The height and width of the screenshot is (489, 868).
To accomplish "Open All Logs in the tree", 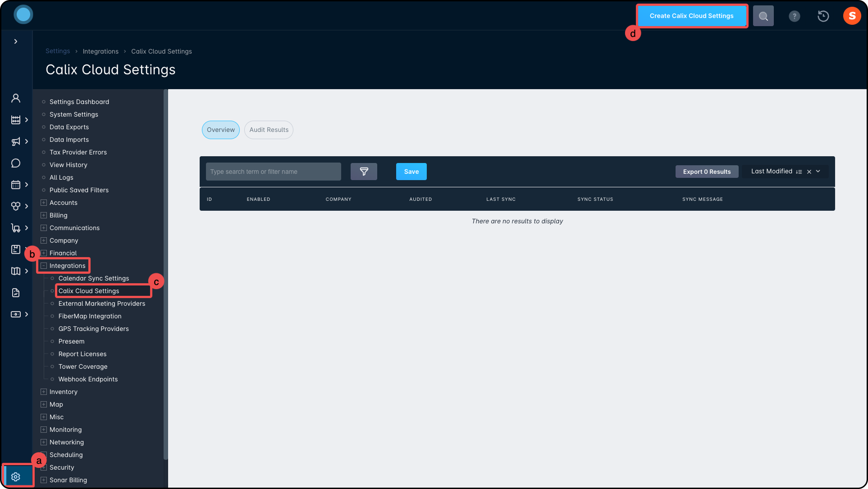I will tap(61, 177).
